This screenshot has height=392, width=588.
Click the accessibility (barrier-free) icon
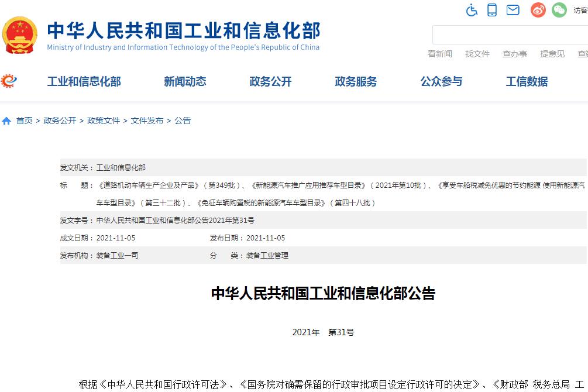click(x=472, y=9)
